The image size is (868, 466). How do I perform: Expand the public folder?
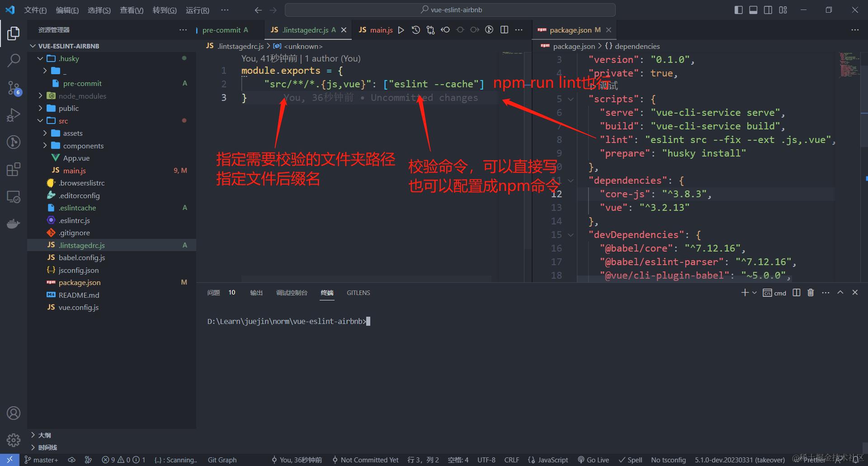coord(40,108)
